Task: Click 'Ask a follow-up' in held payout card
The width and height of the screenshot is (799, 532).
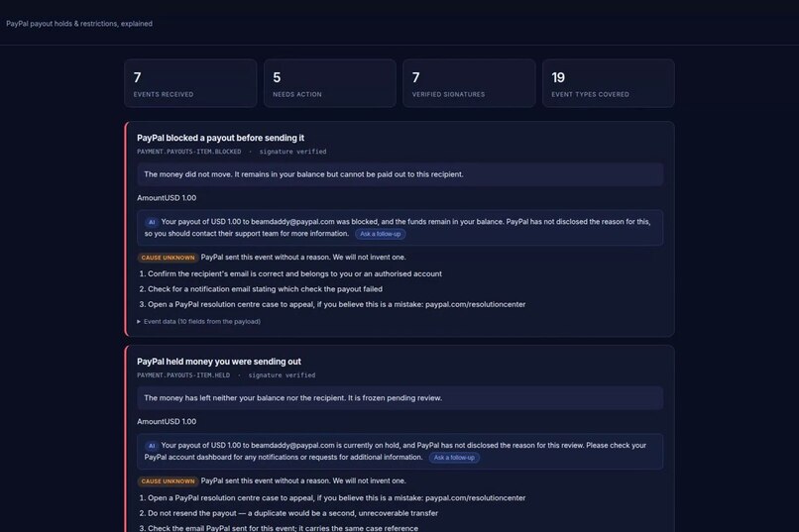Action: coord(454,458)
